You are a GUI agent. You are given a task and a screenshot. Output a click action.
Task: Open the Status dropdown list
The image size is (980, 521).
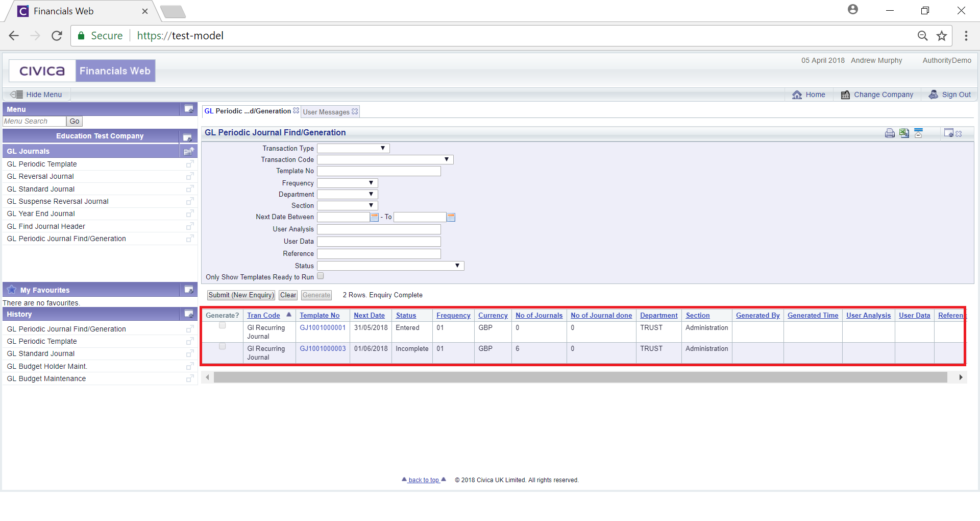click(390, 266)
